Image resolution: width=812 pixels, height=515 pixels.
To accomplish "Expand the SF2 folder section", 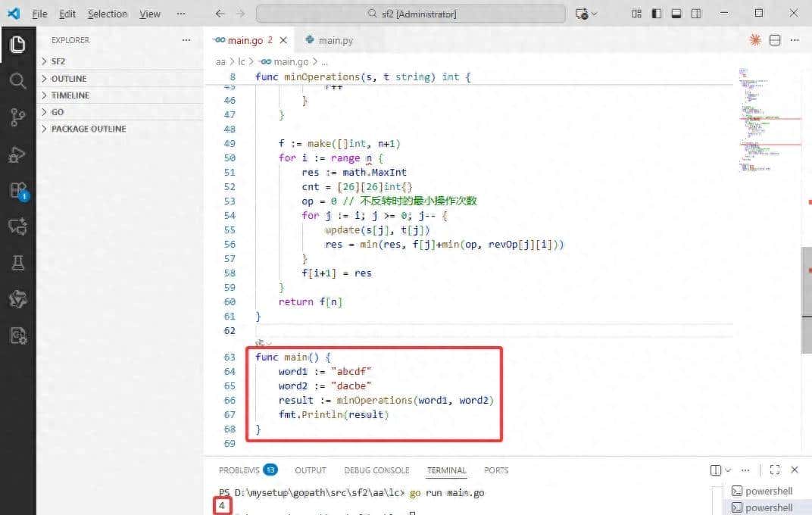I will [58, 61].
